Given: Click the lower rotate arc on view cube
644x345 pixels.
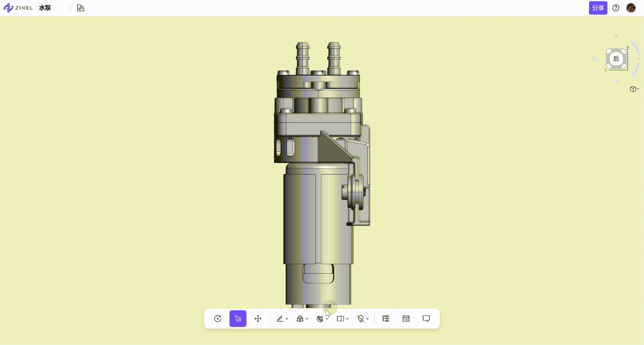Looking at the screenshot, I should pos(635,70).
